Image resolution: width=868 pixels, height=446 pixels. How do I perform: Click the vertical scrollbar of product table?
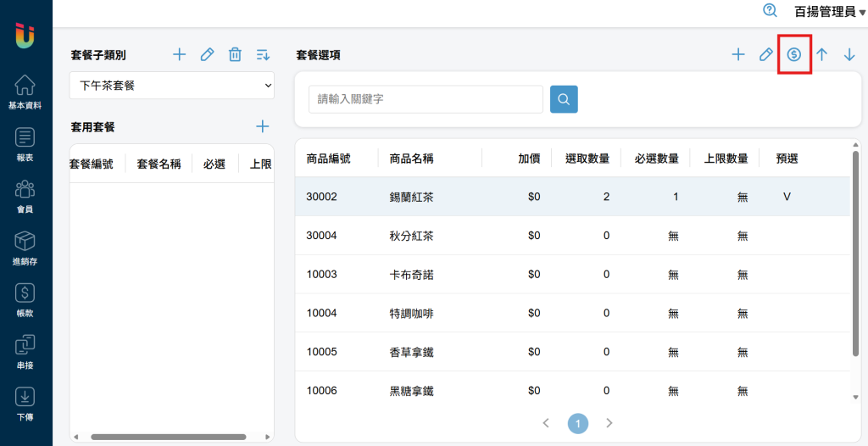point(854,254)
